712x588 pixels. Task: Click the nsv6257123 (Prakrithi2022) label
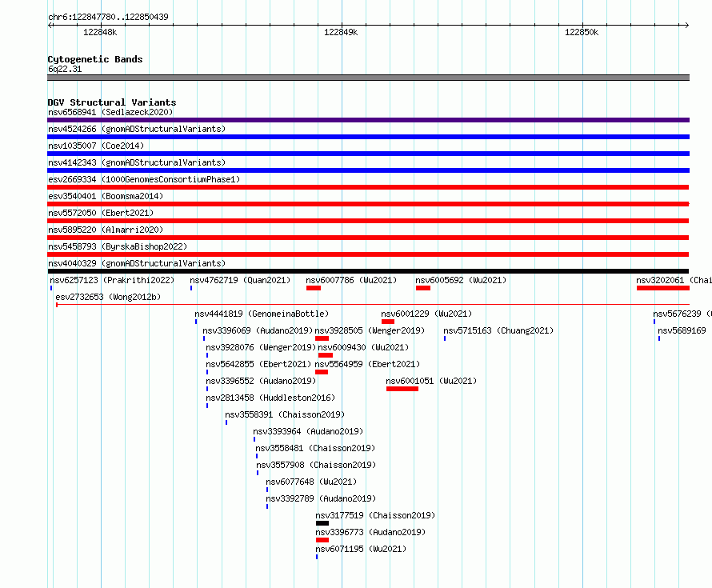click(112, 280)
